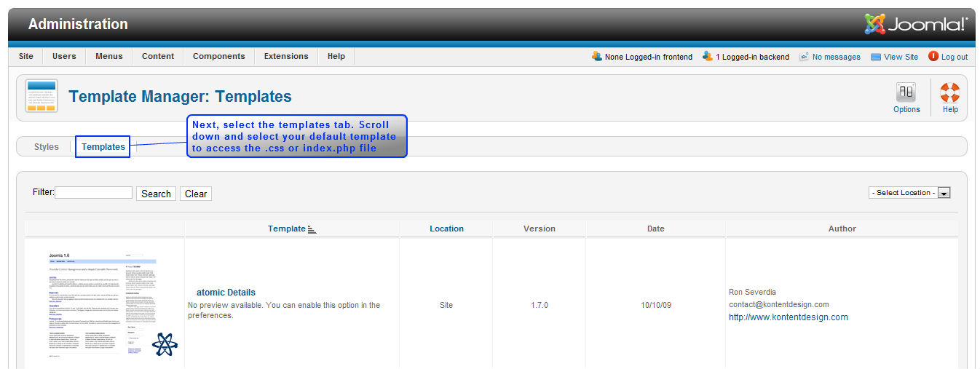Screen dimensions: 980x369
Task: Click the No messages envelope icon
Action: point(804,56)
